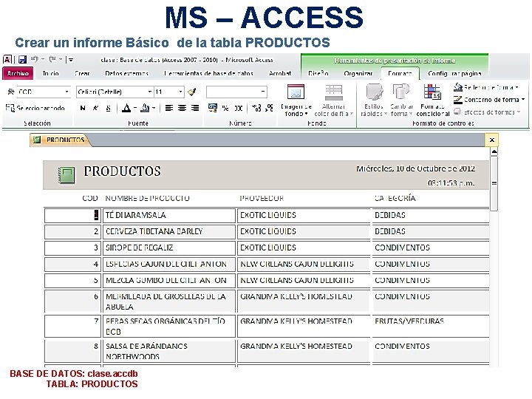Open the Datos externos tab
Image resolution: width=532 pixels, height=399 pixels.
click(126, 73)
